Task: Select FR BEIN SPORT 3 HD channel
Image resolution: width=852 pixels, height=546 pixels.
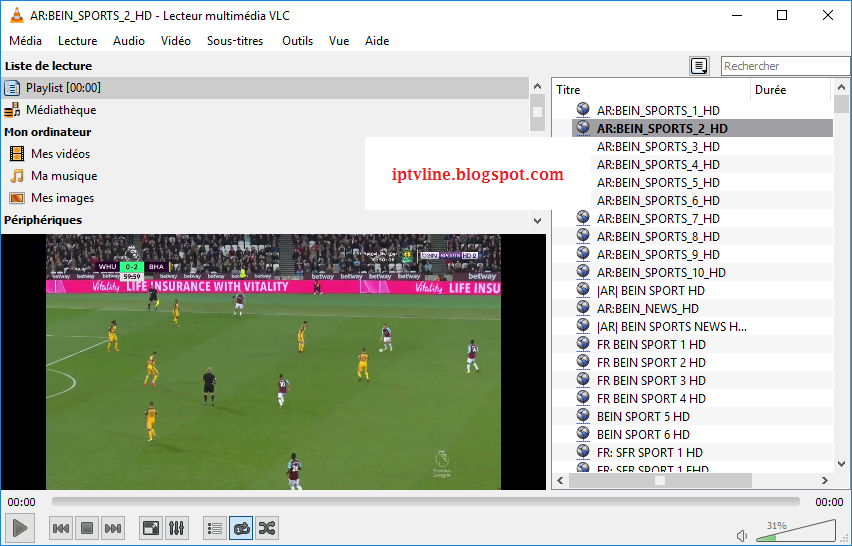Action: pyautogui.click(x=651, y=380)
